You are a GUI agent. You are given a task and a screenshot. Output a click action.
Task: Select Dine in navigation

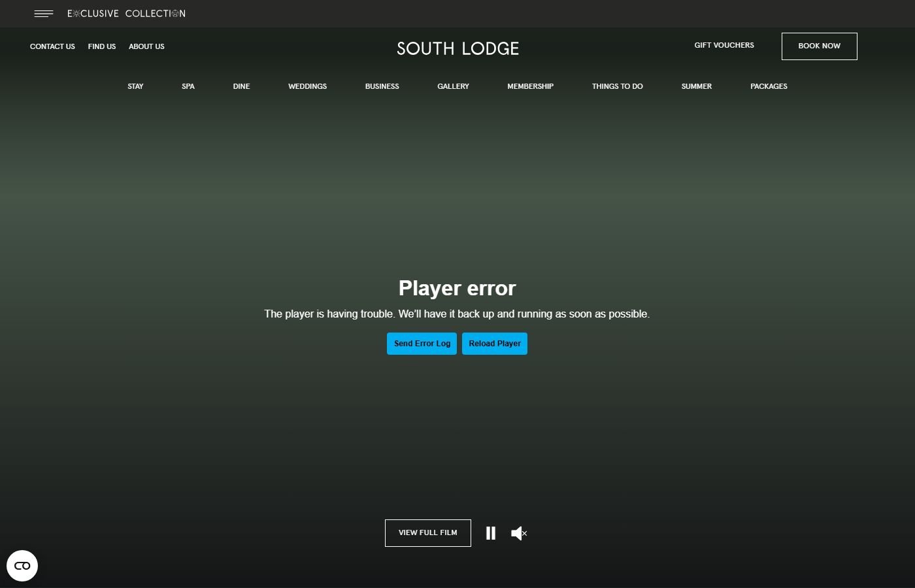pyautogui.click(x=241, y=86)
